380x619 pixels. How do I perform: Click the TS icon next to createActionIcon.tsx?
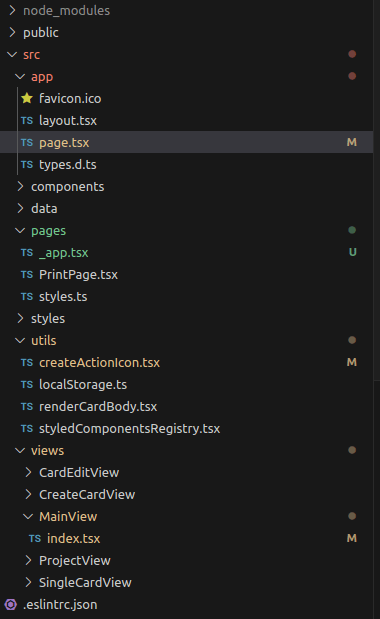[27, 363]
